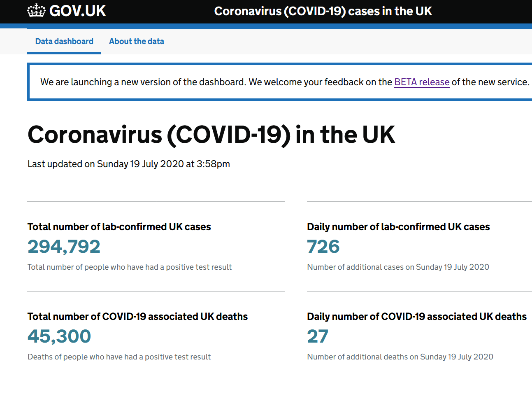
Task: Click the positive test result description under total cases
Action: point(130,267)
